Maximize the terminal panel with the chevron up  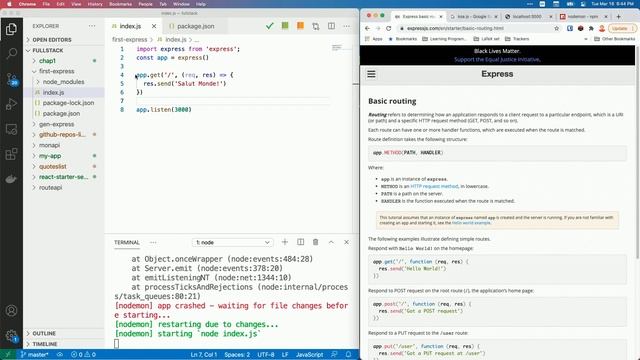point(331,242)
